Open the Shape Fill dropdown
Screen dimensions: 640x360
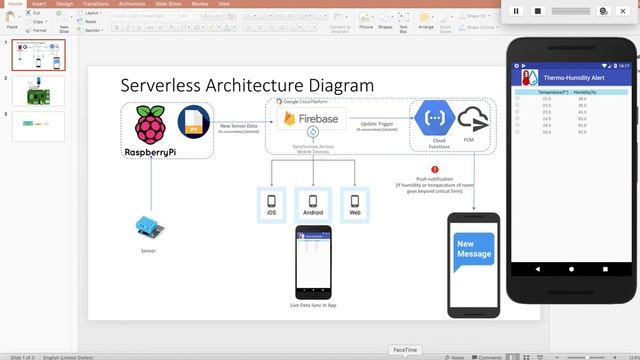(x=475, y=16)
